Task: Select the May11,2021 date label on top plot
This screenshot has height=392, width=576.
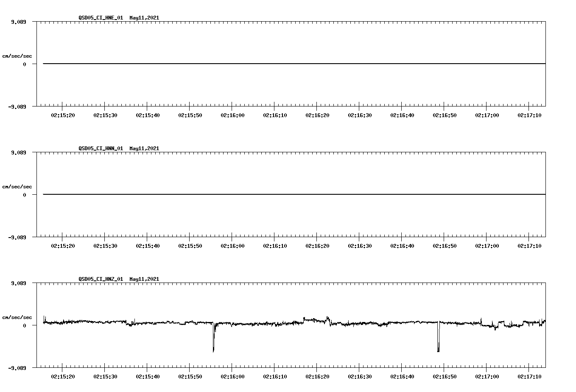Action: [x=144, y=18]
